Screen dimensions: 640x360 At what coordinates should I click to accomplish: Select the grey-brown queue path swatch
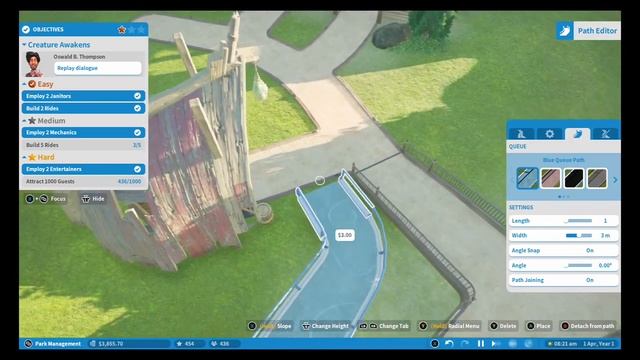click(x=597, y=178)
